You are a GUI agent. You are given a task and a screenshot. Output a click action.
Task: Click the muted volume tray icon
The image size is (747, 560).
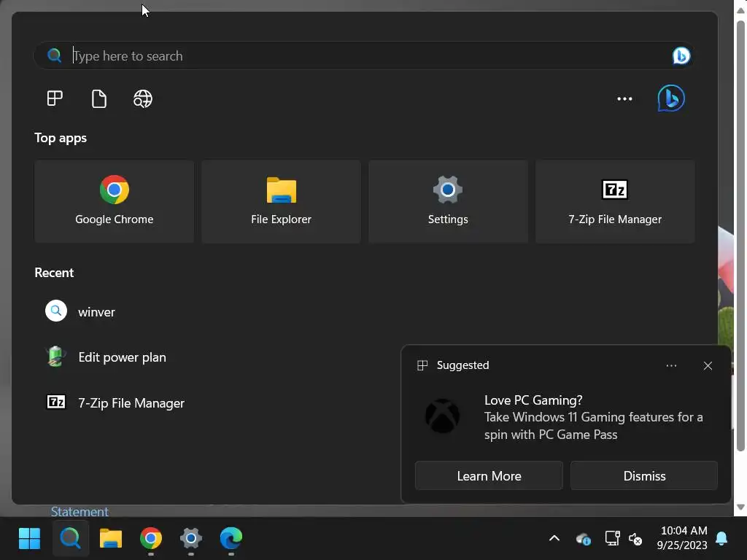pyautogui.click(x=635, y=539)
